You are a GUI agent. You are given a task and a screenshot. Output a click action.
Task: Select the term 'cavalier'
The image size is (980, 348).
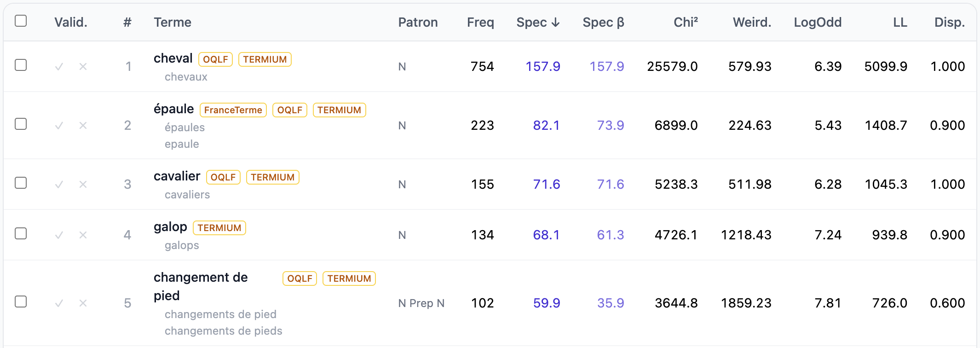(177, 176)
